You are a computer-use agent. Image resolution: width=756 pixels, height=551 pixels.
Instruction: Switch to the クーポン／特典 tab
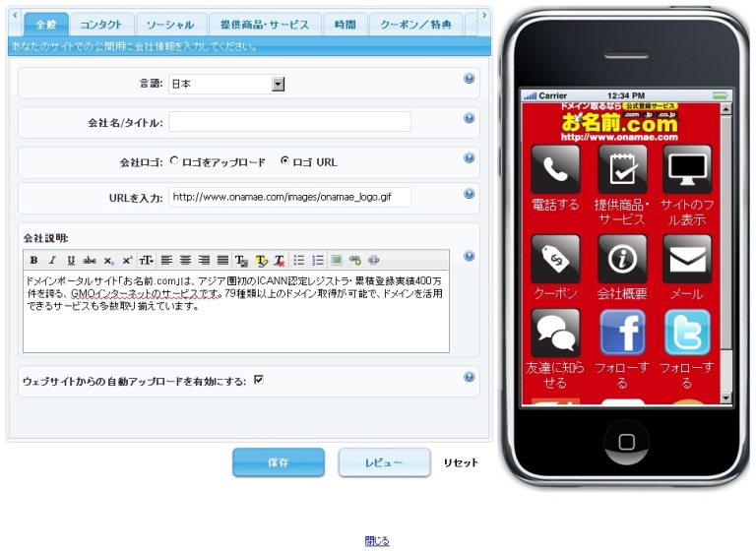[x=415, y=25]
